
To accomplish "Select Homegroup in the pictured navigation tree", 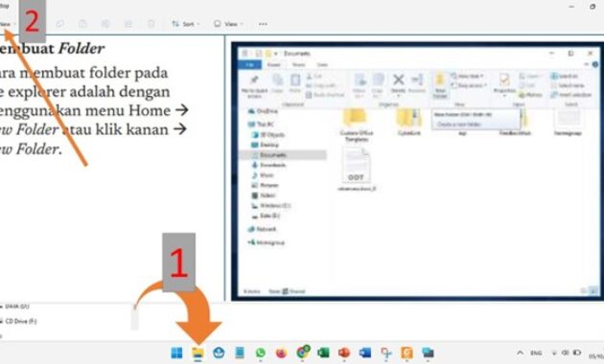I will (x=267, y=242).
